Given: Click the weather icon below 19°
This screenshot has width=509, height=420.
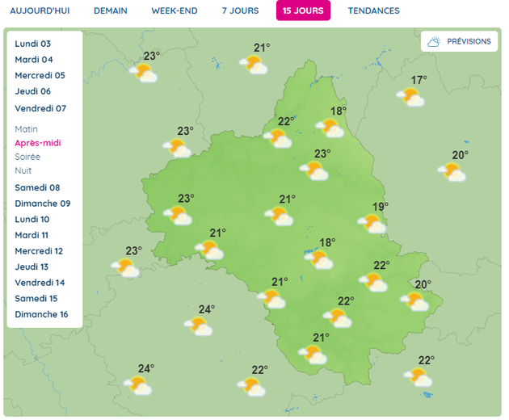Looking at the screenshot, I should point(372,223).
